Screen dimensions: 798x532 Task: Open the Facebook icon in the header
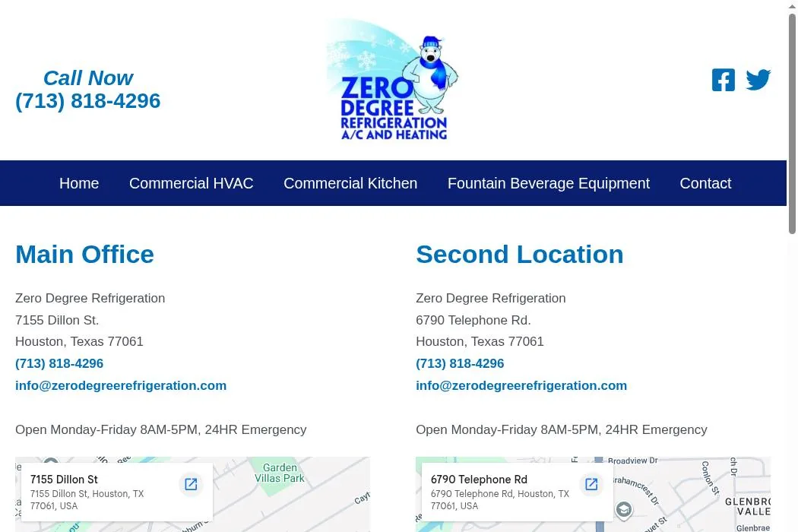[724, 80]
